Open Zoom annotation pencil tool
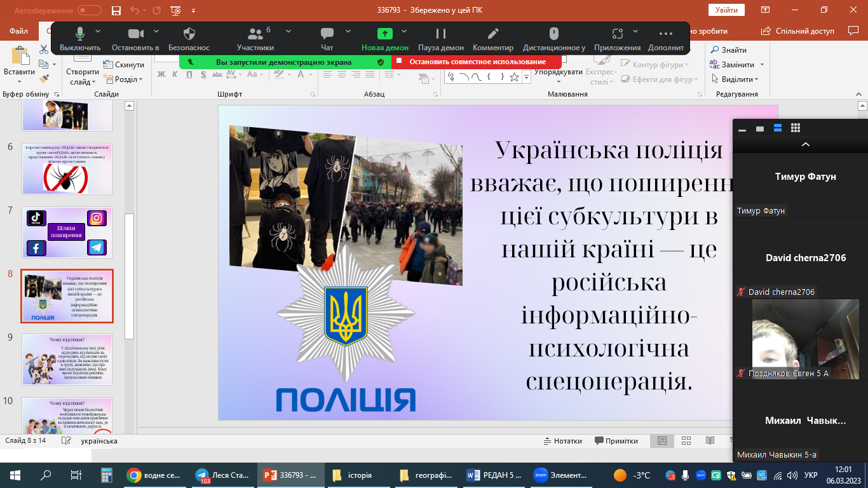868x488 pixels. 493,39
